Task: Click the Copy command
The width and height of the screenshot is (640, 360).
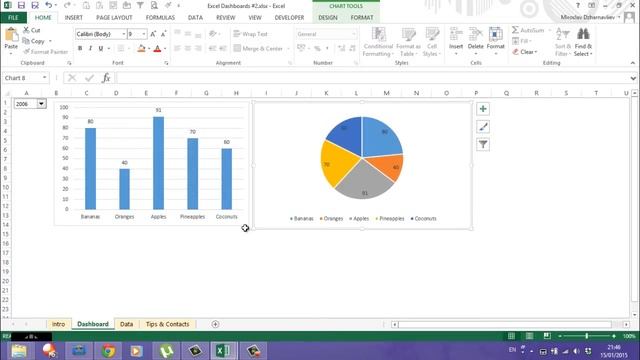Action: (33, 41)
